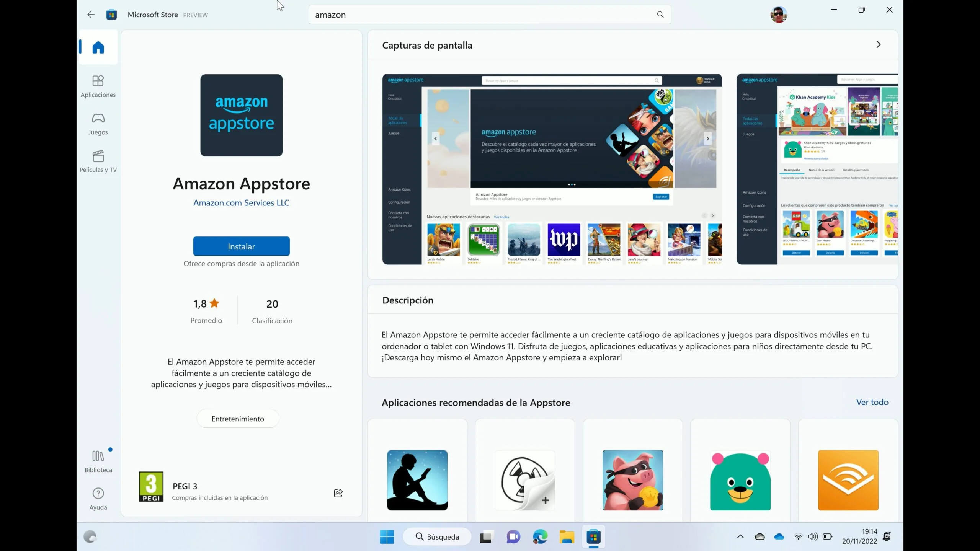Open the Teams chat taskbar icon
980x551 pixels.
coord(513,537)
